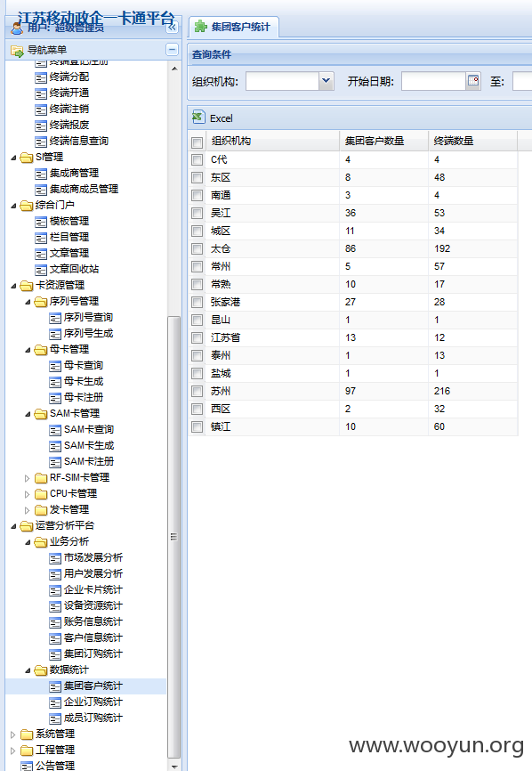This screenshot has width=532, height=771.
Task: Expand the 工程管理 tree node arrow
Action: [x=13, y=751]
